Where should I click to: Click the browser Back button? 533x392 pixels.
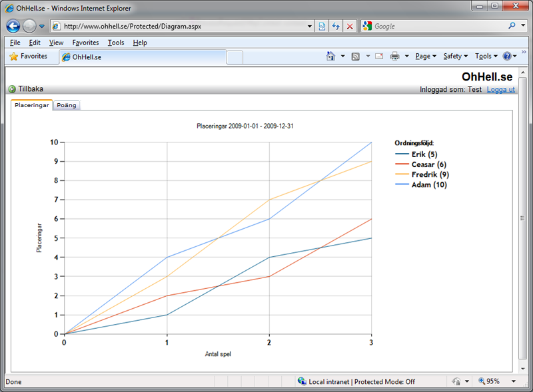13,27
